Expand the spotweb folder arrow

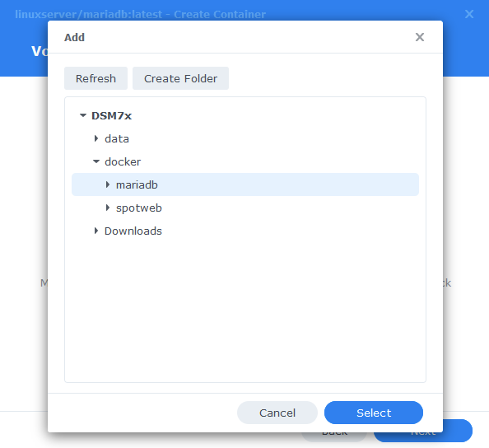click(x=108, y=208)
